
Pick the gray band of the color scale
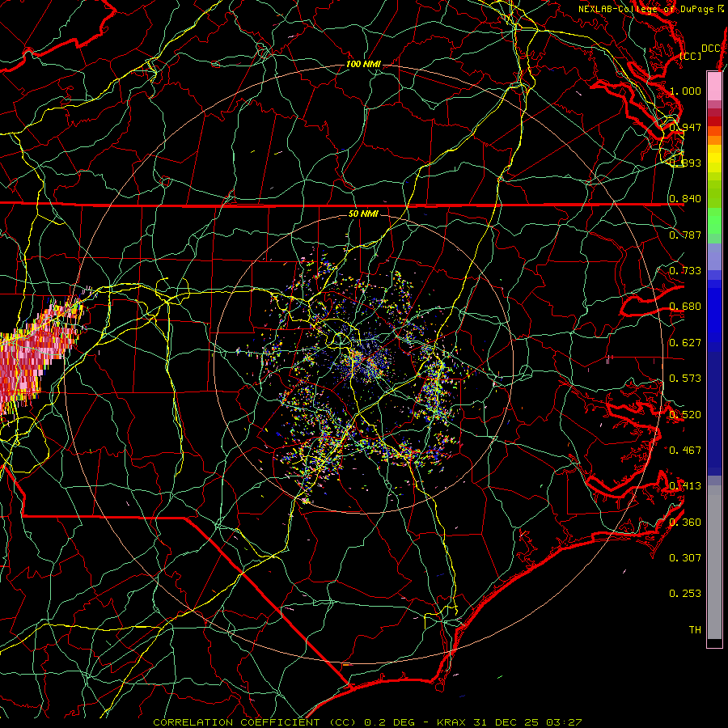[714, 566]
